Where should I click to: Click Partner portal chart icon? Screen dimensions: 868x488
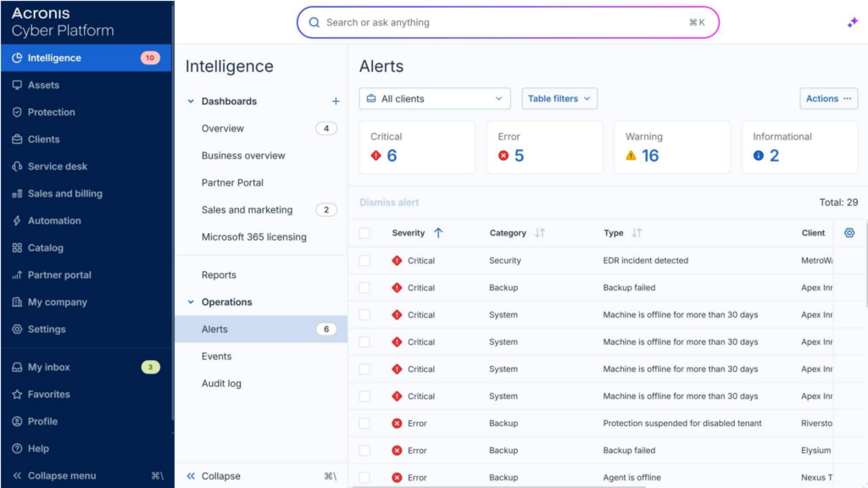17,274
